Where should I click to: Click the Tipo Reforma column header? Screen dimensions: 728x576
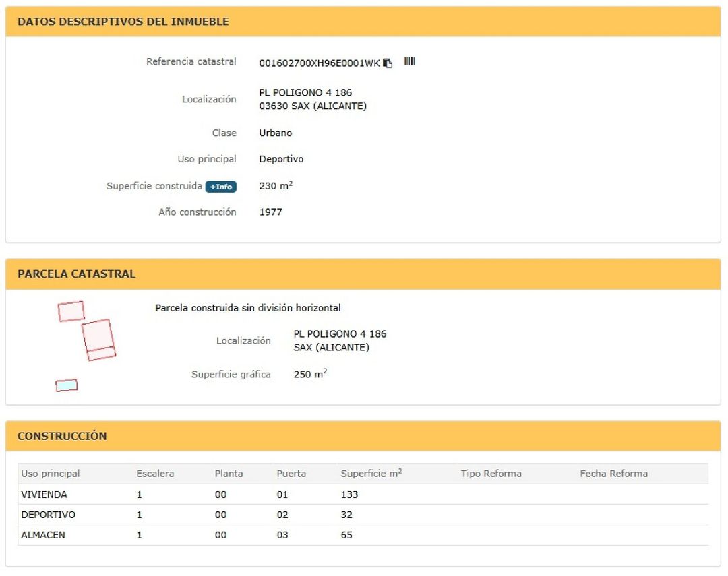pos(491,474)
